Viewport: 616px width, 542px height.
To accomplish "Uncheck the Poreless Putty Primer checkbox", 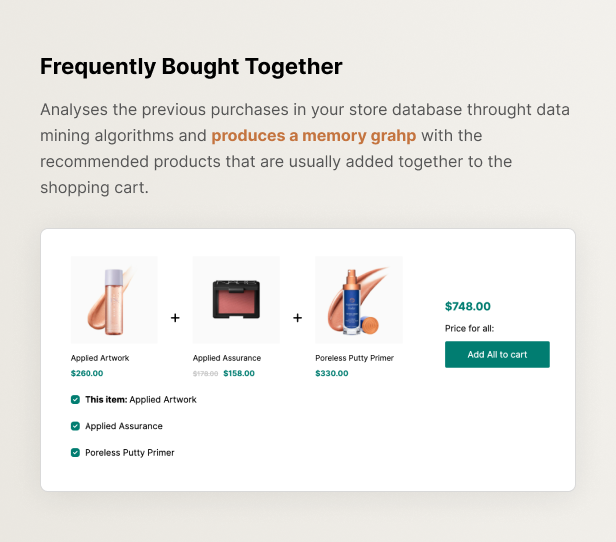I will [75, 452].
